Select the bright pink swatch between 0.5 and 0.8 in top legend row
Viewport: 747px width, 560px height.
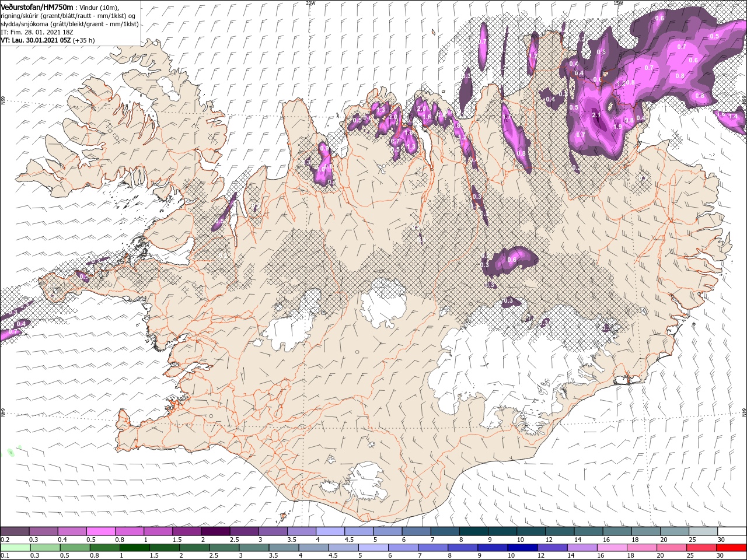pos(100,531)
